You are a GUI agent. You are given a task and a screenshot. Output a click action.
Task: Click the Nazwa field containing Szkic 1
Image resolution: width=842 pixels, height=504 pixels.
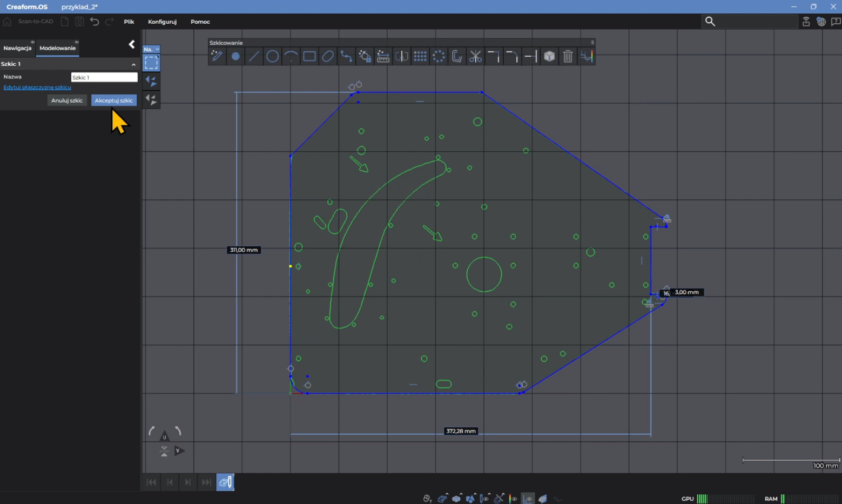(x=104, y=77)
